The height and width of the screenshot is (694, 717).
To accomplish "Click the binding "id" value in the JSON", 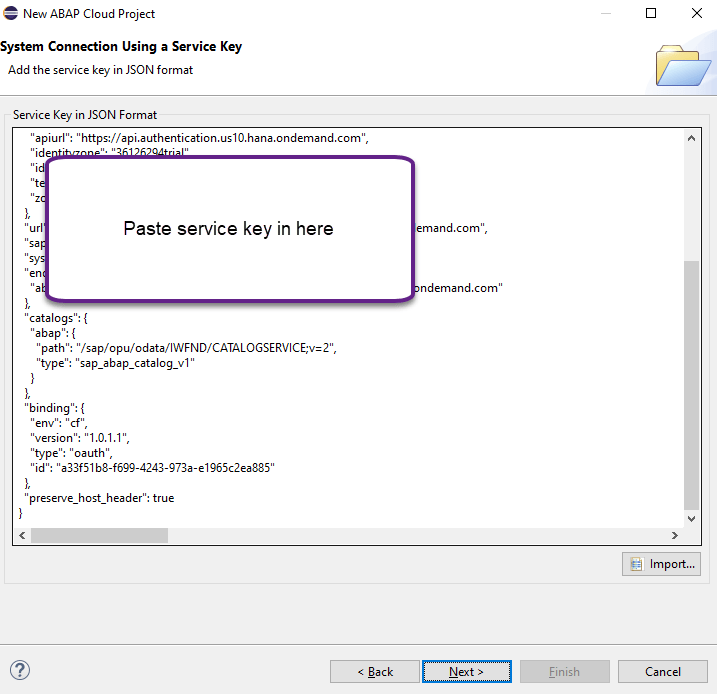I will coord(179,468).
